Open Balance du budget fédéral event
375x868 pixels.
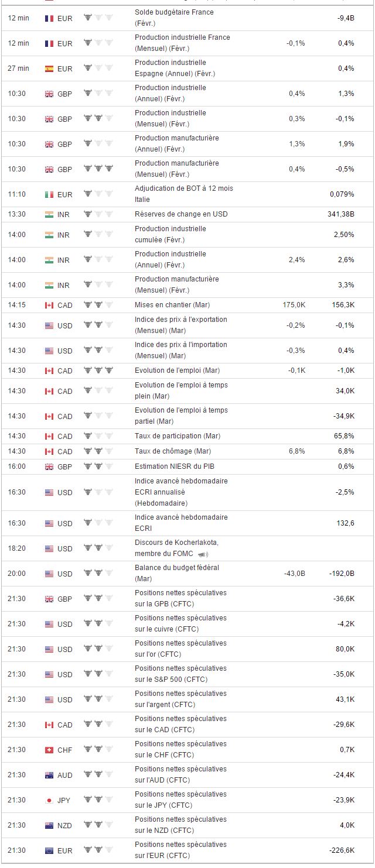point(177,573)
